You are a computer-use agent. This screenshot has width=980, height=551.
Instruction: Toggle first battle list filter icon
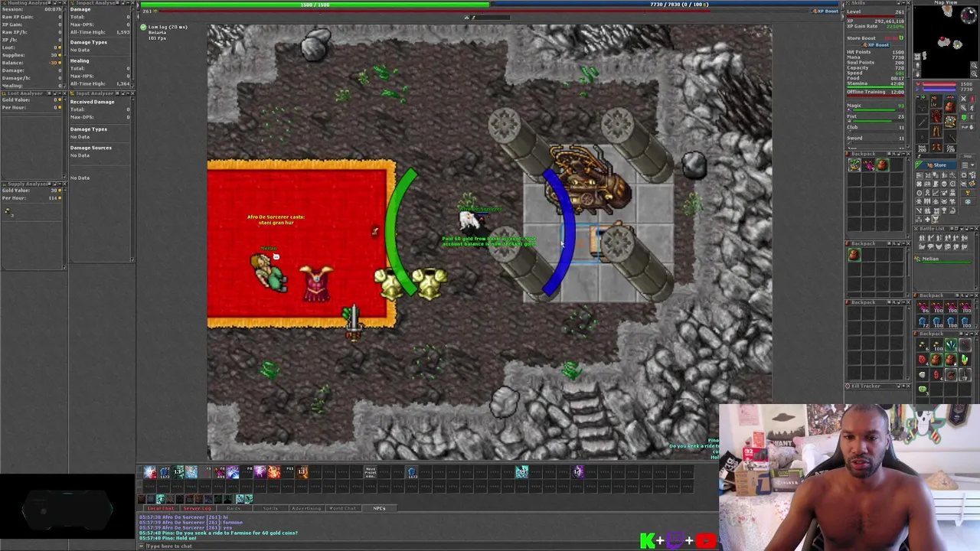click(x=922, y=238)
